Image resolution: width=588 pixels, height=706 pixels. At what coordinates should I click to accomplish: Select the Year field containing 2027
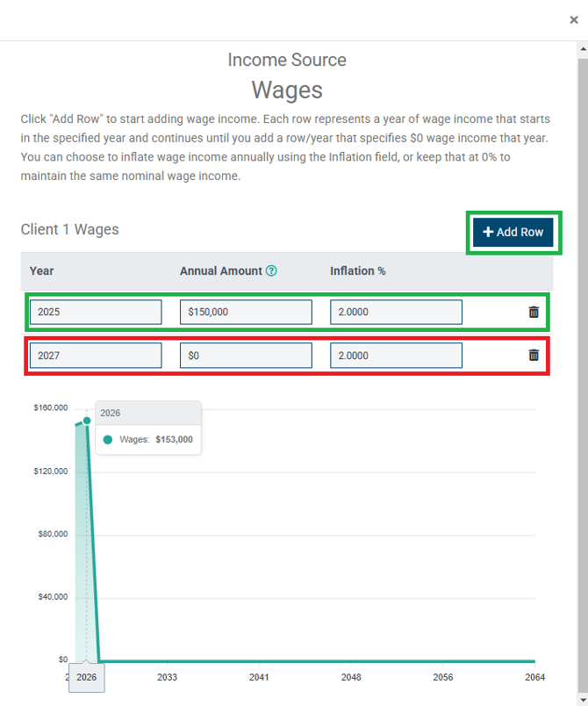coord(95,355)
